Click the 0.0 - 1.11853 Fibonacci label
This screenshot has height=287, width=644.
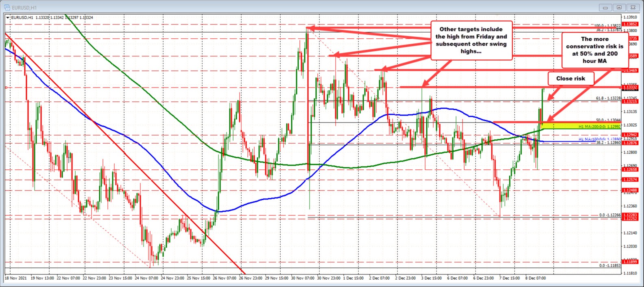pyautogui.click(x=610, y=265)
